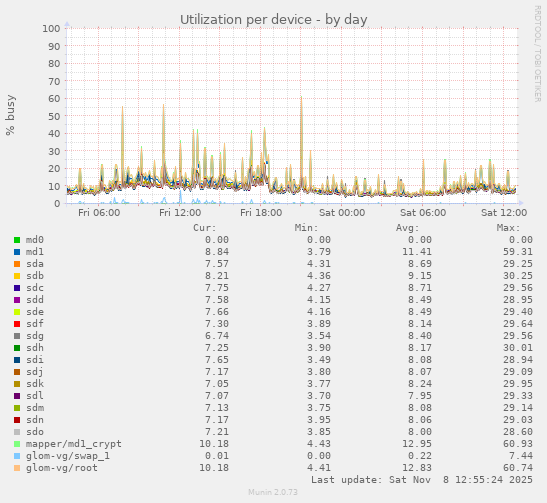This screenshot has width=547, height=503.
Task: Click the sdd purple legend swatch
Action: click(17, 300)
